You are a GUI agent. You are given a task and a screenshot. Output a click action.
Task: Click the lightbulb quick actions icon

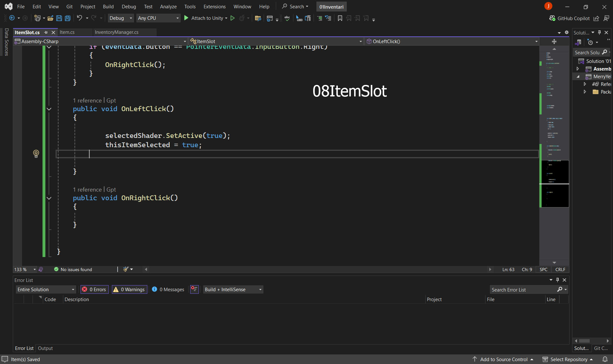[36, 154]
